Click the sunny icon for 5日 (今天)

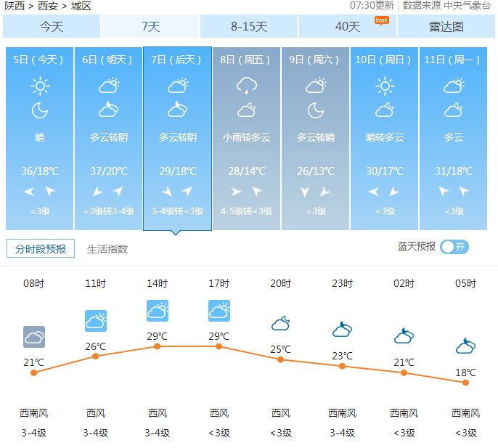tap(40, 86)
